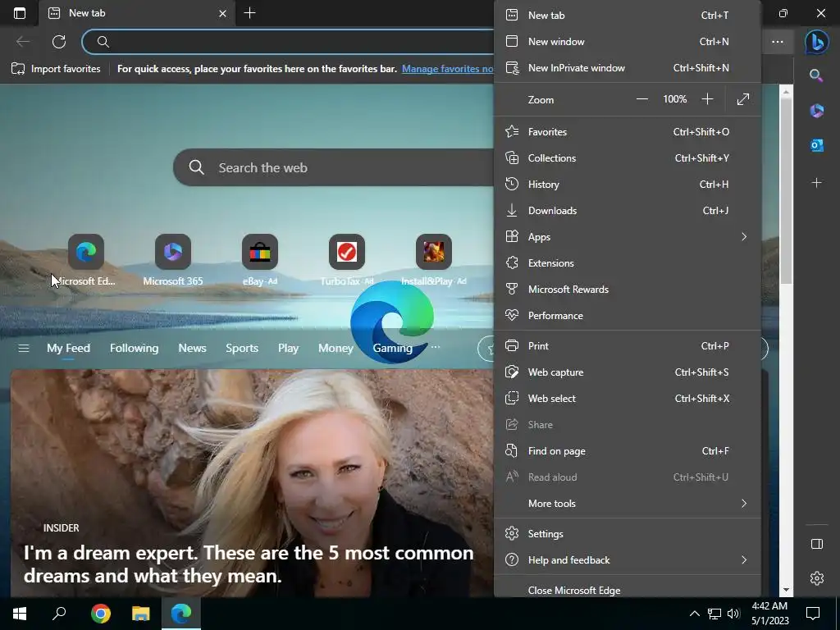Open Microsoft Rewards menu item
Screen dimensions: 840x630
coord(628,290)
